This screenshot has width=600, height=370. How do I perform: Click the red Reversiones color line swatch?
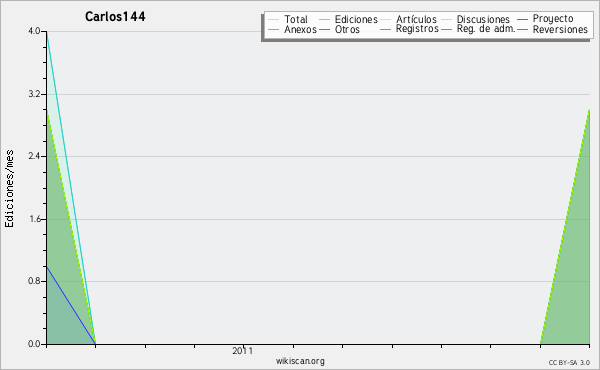[x=522, y=29]
